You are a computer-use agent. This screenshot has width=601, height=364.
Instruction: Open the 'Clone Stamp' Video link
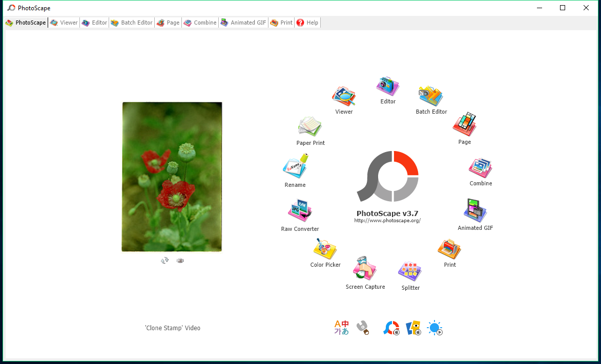pyautogui.click(x=173, y=328)
